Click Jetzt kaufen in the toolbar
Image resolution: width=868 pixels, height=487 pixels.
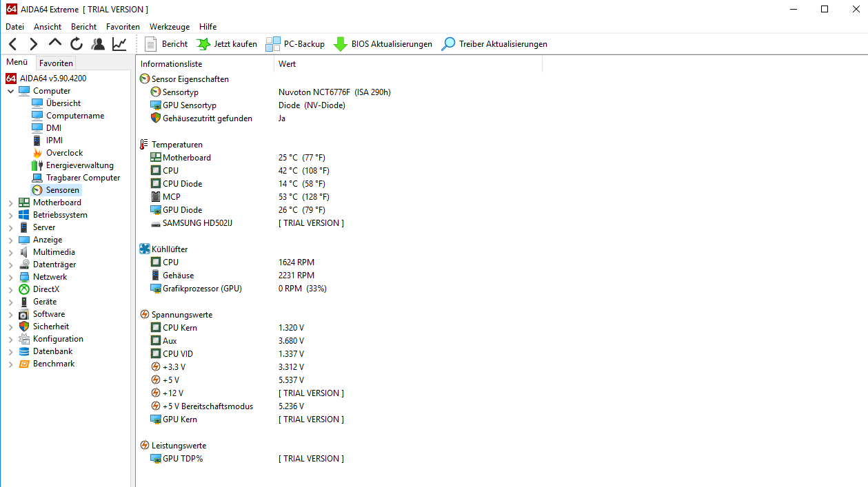pyautogui.click(x=226, y=44)
